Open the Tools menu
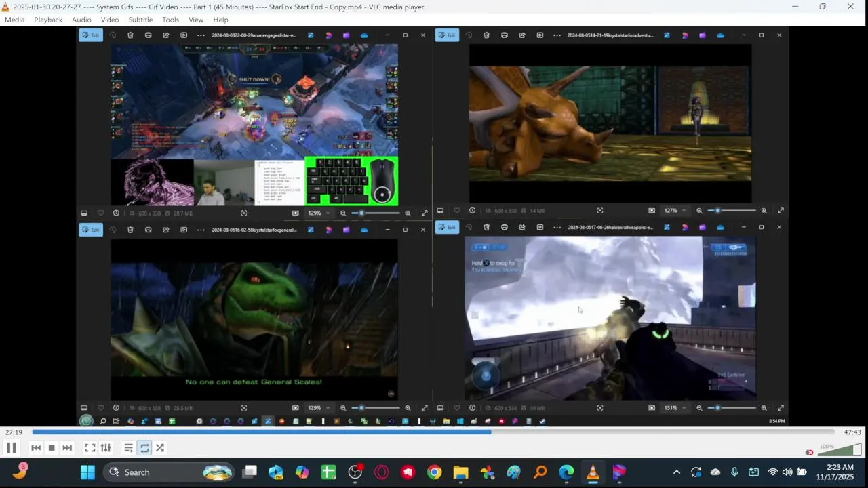This screenshot has height=488, width=868. coord(170,20)
